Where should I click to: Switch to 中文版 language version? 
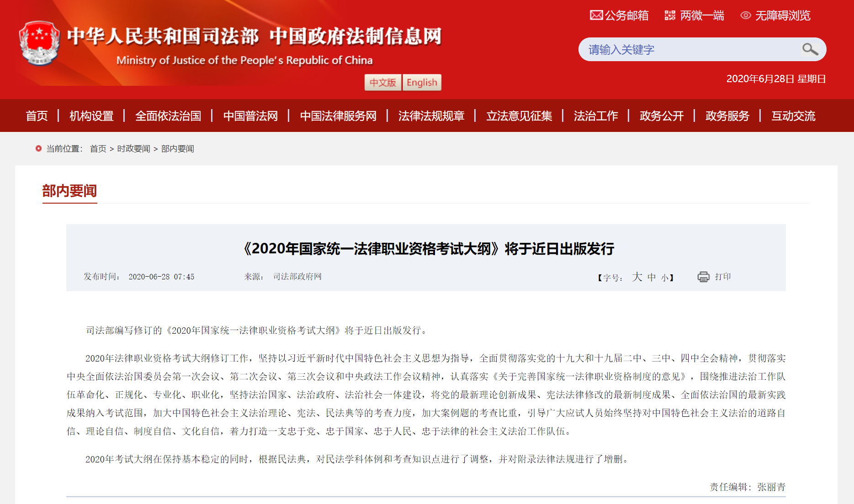click(382, 83)
